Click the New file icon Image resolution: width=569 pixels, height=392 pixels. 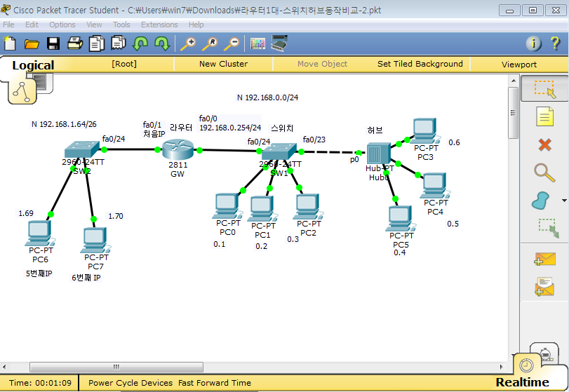pos(10,43)
